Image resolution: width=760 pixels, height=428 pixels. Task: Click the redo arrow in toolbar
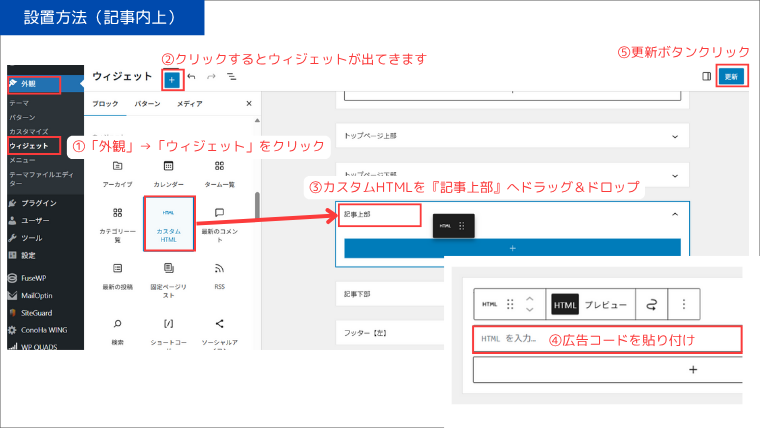tap(211, 77)
